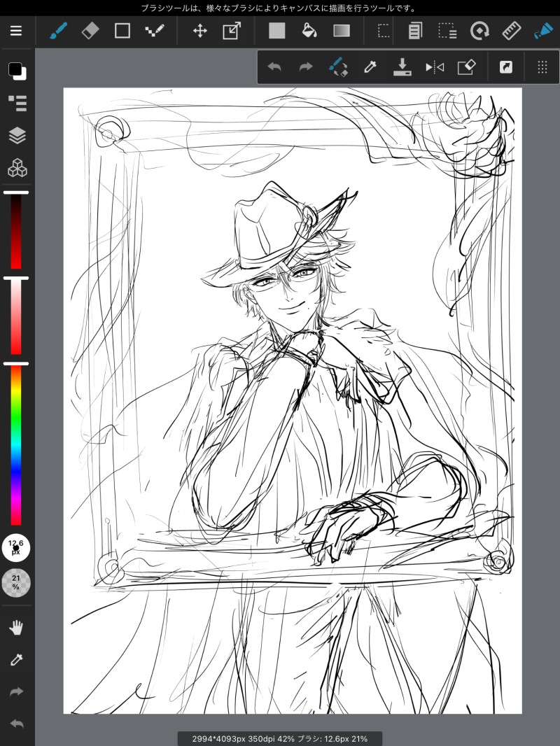Click sidebar undo arrow

click(x=16, y=724)
